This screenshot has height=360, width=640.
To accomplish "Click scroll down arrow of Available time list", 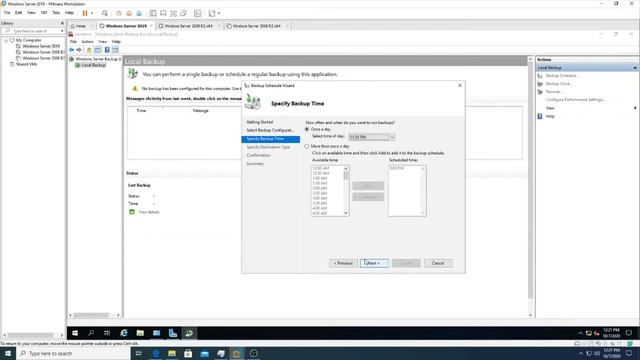I will [346, 213].
